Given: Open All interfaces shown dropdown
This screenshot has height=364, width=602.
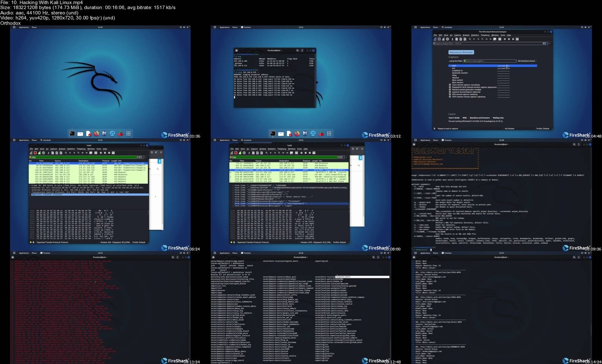Looking at the screenshot, I should 527,61.
